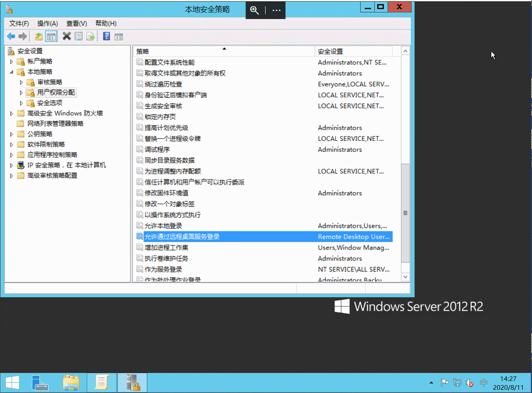Image resolution: width=532 pixels, height=393 pixels.
Task: Click the Delete X icon in toolbar
Action: [x=66, y=36]
